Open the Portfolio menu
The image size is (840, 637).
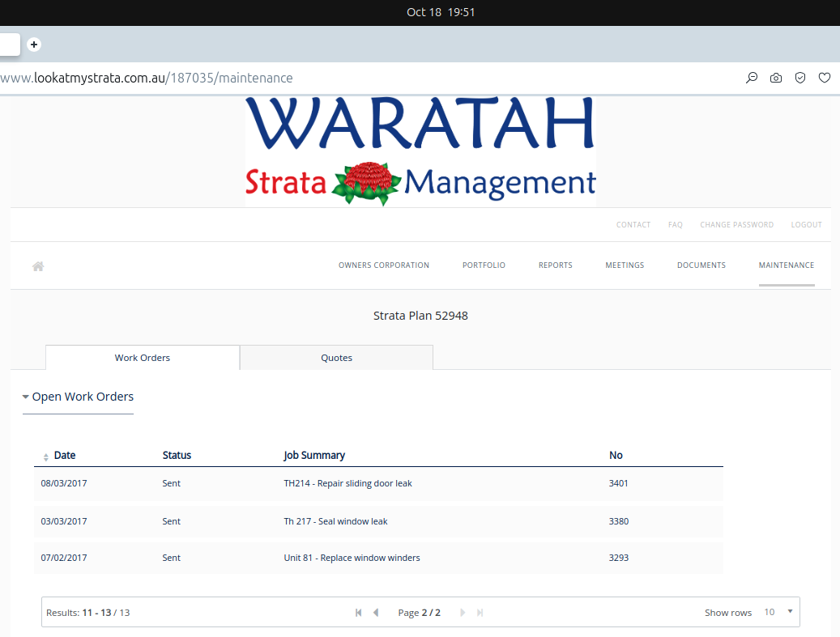pyautogui.click(x=484, y=265)
